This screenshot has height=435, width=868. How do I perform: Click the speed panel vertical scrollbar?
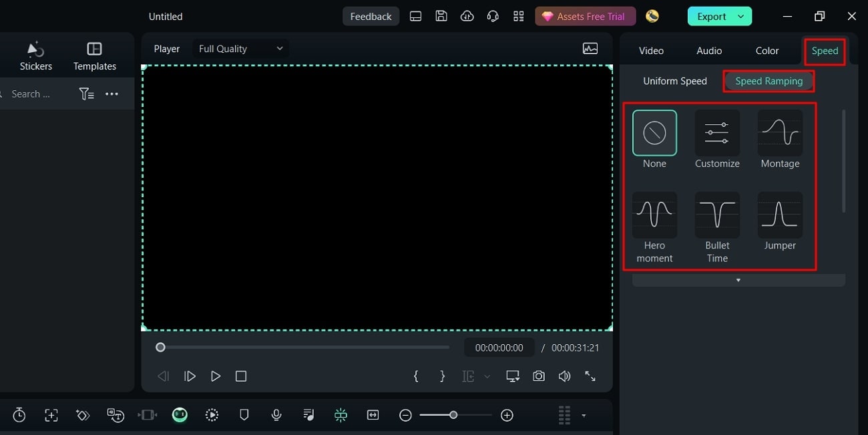(844, 161)
